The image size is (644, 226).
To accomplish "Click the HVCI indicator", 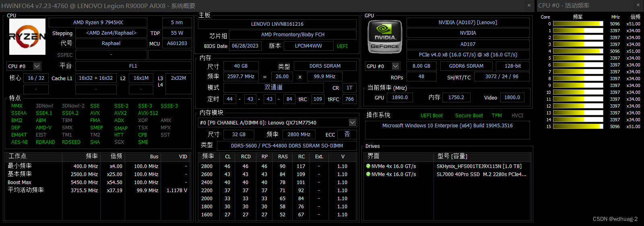I will coord(517,116).
